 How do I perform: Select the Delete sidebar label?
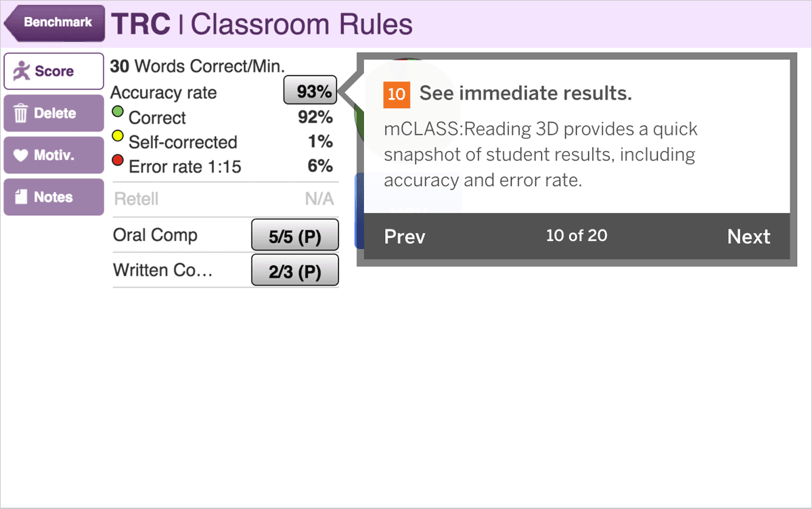pos(55,114)
